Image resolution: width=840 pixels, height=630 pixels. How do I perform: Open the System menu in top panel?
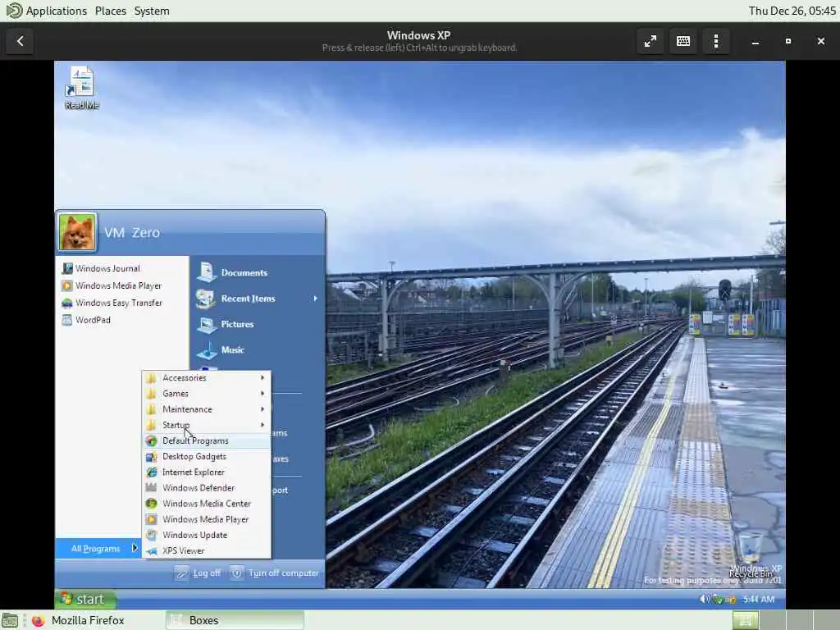tap(152, 11)
